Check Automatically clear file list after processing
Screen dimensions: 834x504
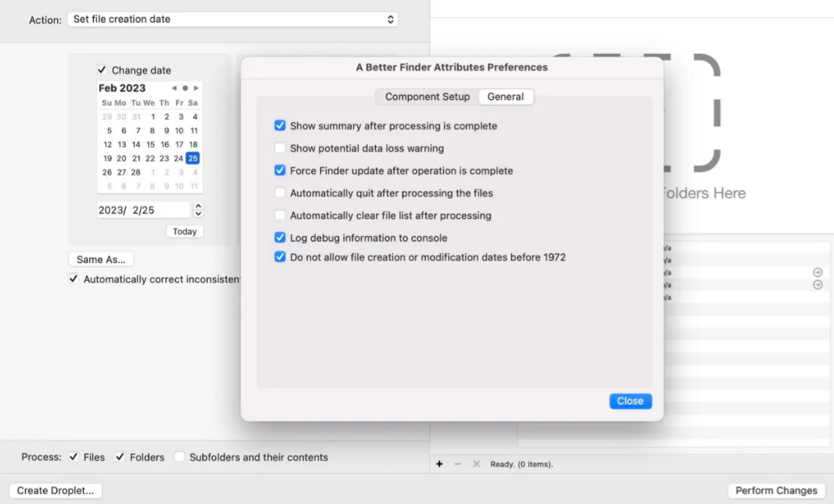pyautogui.click(x=280, y=215)
